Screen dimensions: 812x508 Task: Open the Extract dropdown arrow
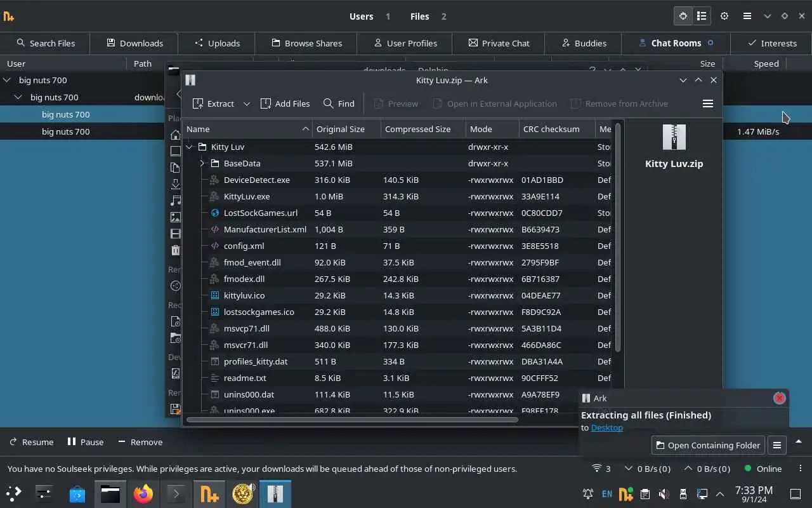point(247,104)
